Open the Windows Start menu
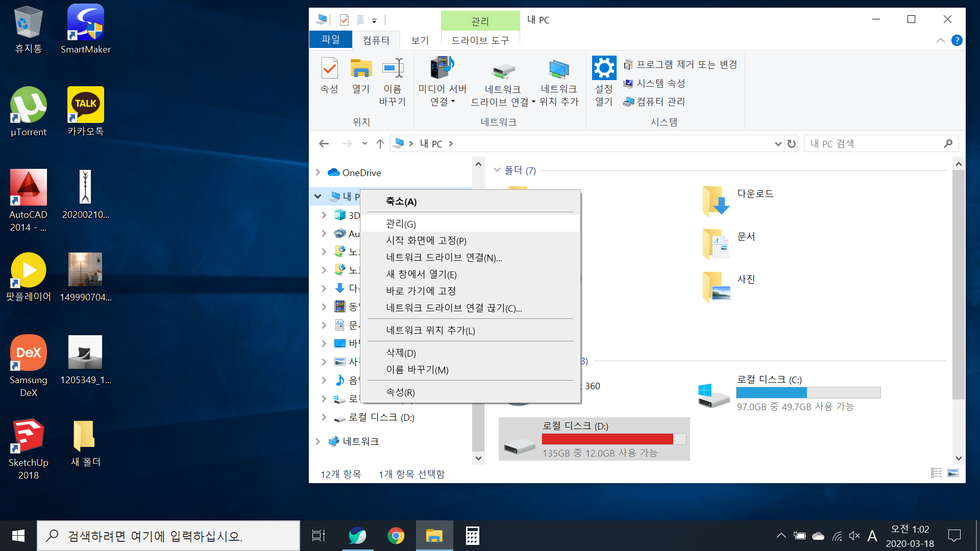 (x=18, y=536)
